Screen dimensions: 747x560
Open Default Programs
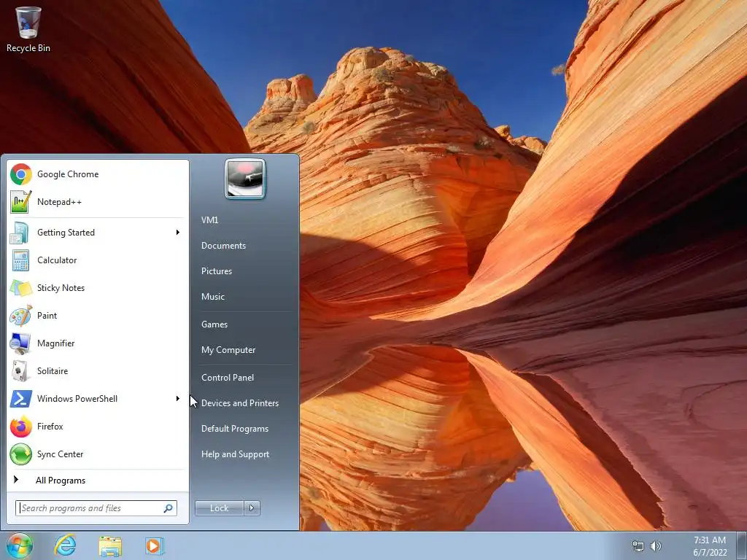(x=234, y=429)
